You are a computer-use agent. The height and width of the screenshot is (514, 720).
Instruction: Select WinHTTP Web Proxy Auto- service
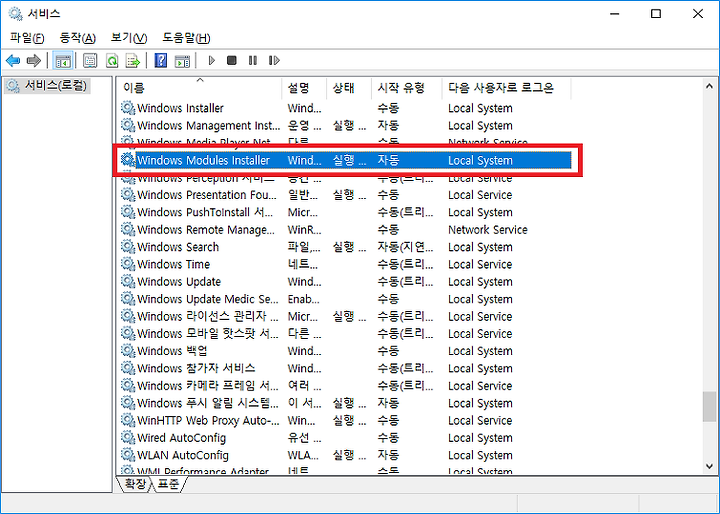click(x=344, y=420)
